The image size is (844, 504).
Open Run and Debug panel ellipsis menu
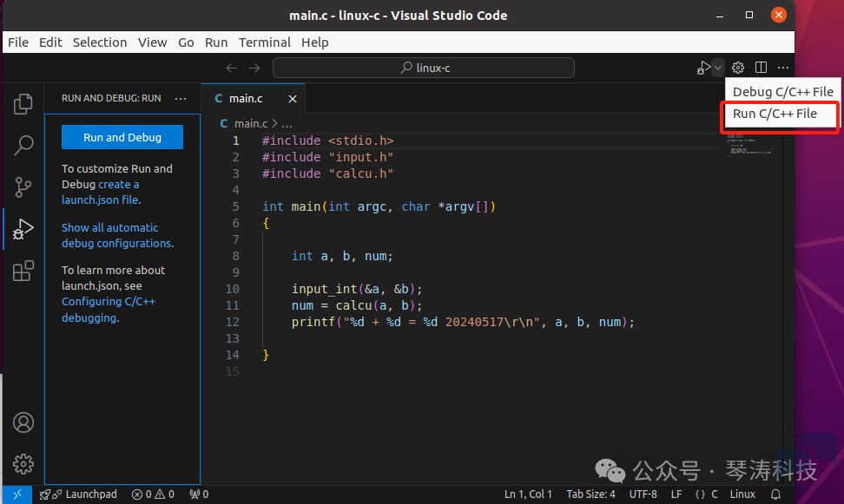(x=181, y=98)
